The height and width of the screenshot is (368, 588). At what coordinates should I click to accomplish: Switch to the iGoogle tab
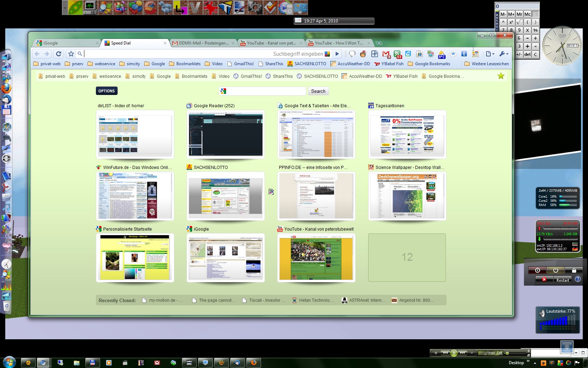pos(66,43)
